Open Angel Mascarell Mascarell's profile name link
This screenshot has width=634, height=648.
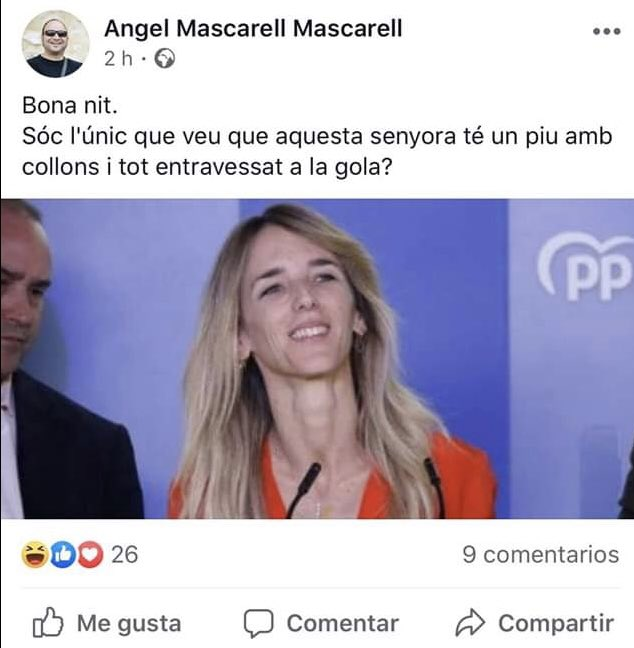253,29
